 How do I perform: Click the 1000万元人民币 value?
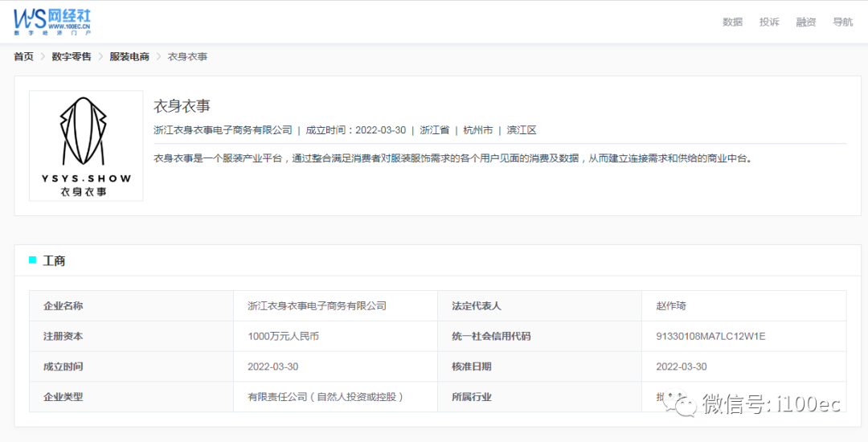(x=284, y=337)
